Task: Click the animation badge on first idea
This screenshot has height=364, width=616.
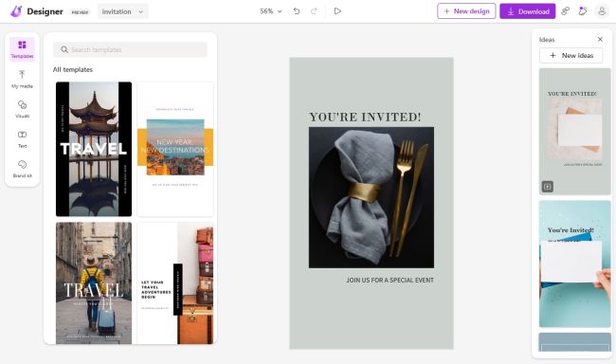Action: click(548, 187)
